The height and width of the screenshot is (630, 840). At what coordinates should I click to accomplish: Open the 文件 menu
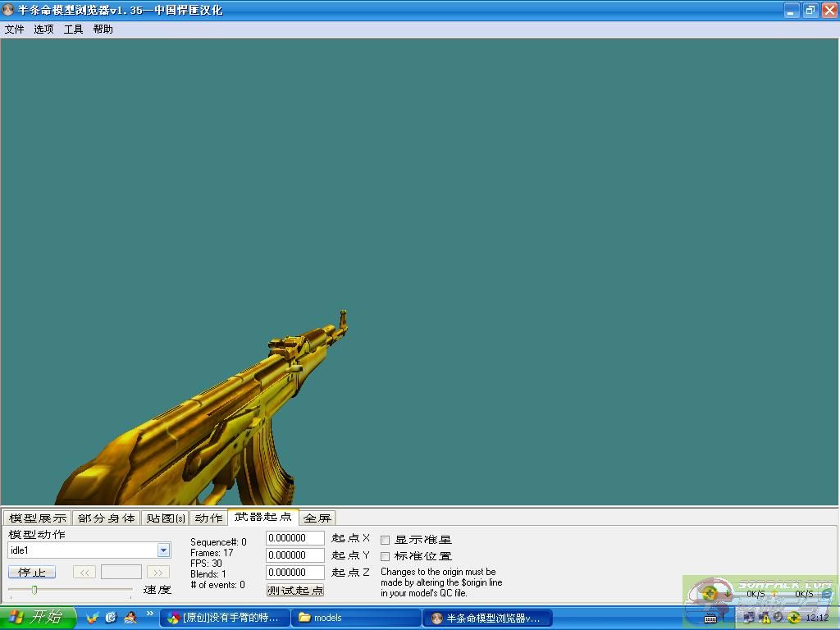coord(14,29)
